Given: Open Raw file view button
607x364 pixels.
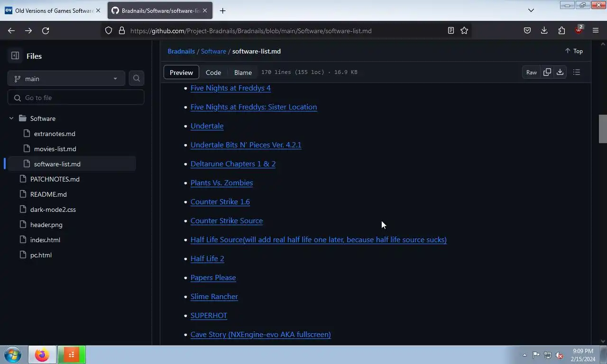Looking at the screenshot, I should (531, 72).
